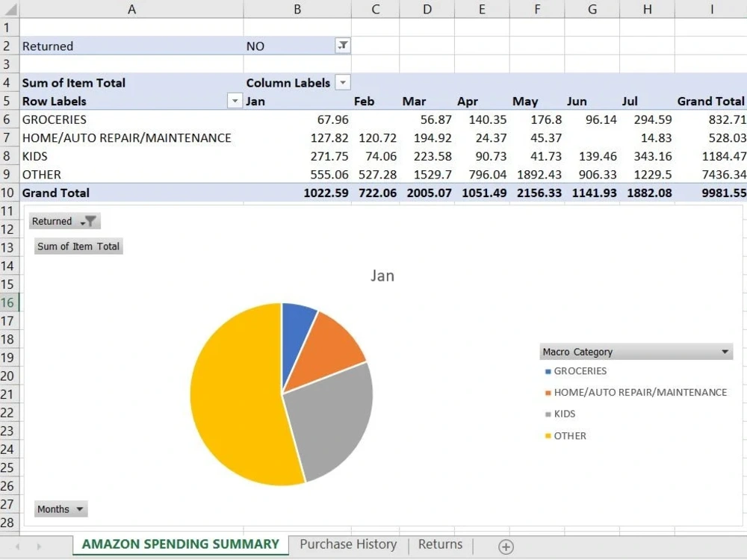Viewport: 747px width, 560px height.
Task: Select the HOME/AUTO REPAIR/MAINTENANCE legend entry
Action: 636,393
